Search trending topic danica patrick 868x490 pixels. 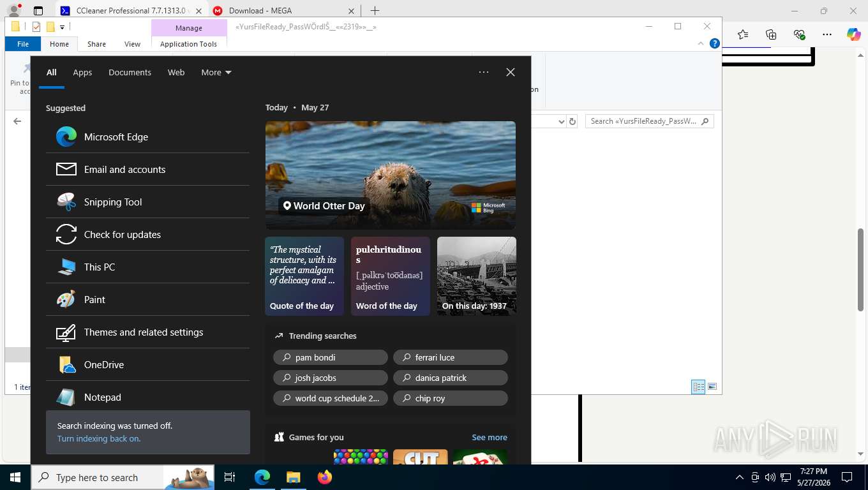(x=451, y=378)
